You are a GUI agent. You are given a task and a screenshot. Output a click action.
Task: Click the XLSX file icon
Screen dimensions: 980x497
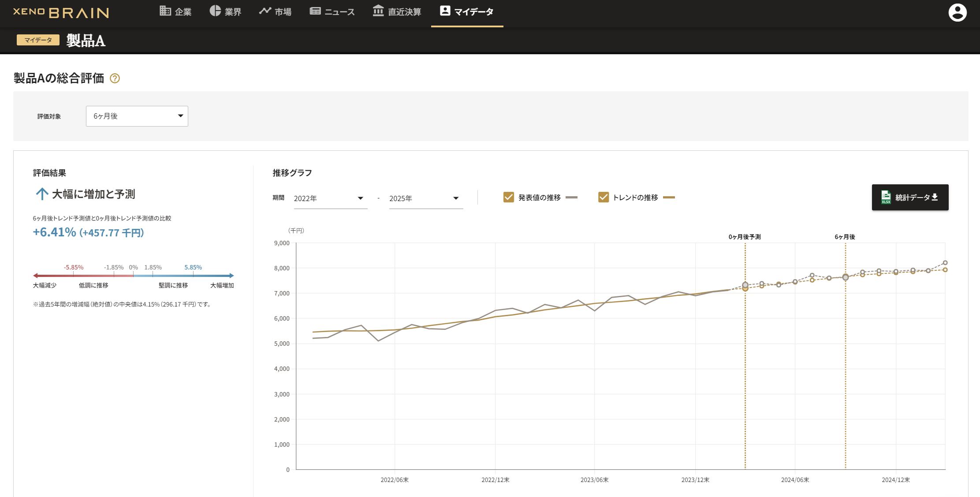point(886,197)
